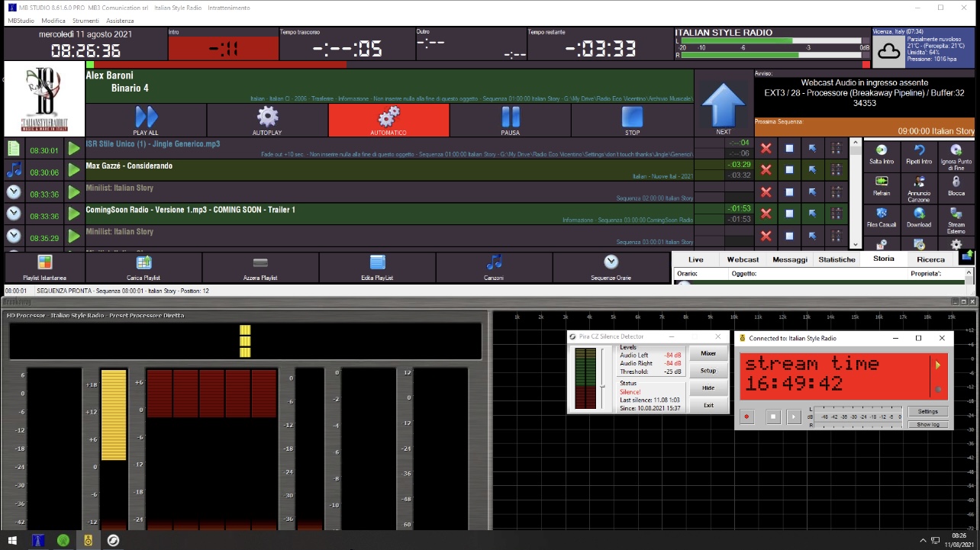
Task: Click the Refrain button
Action: tap(882, 187)
